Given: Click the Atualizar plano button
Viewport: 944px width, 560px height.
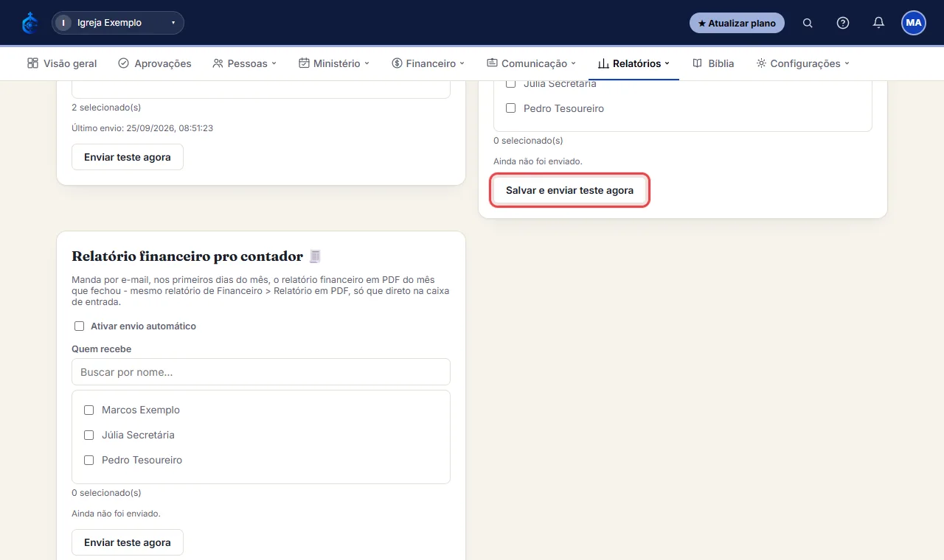Looking at the screenshot, I should 737,23.
